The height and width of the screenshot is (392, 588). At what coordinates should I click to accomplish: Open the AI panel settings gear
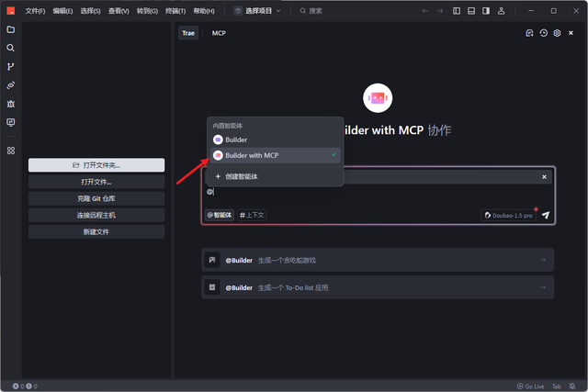[x=558, y=33]
